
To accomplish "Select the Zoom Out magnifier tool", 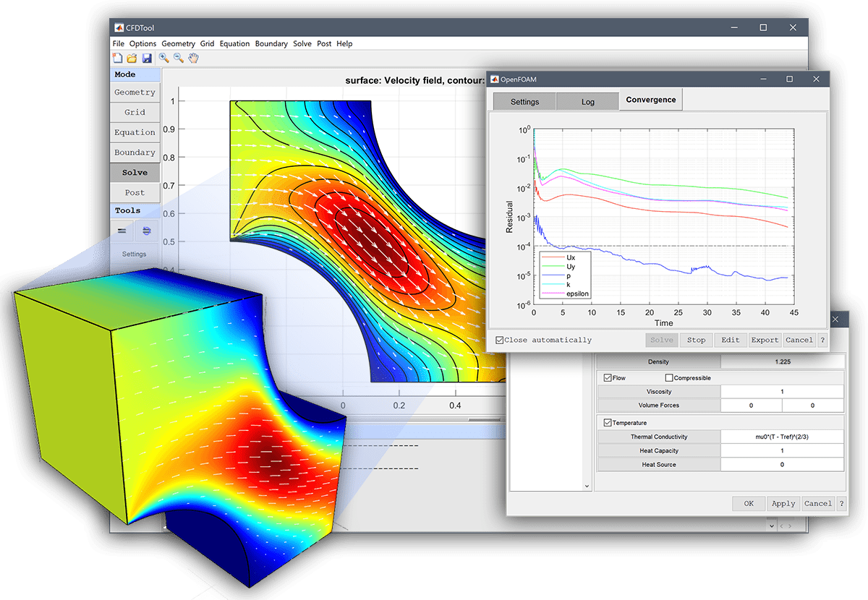I will pyautogui.click(x=176, y=58).
